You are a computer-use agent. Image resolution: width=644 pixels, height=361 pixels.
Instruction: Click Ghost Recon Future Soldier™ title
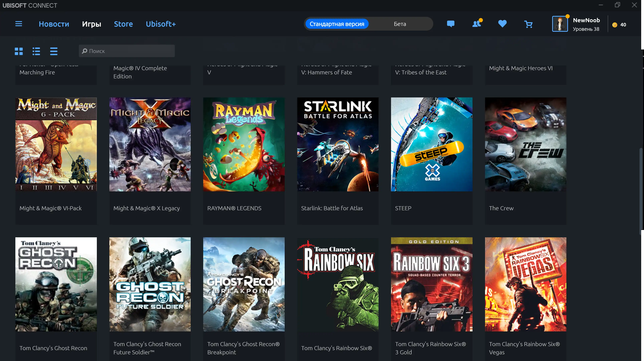(147, 348)
